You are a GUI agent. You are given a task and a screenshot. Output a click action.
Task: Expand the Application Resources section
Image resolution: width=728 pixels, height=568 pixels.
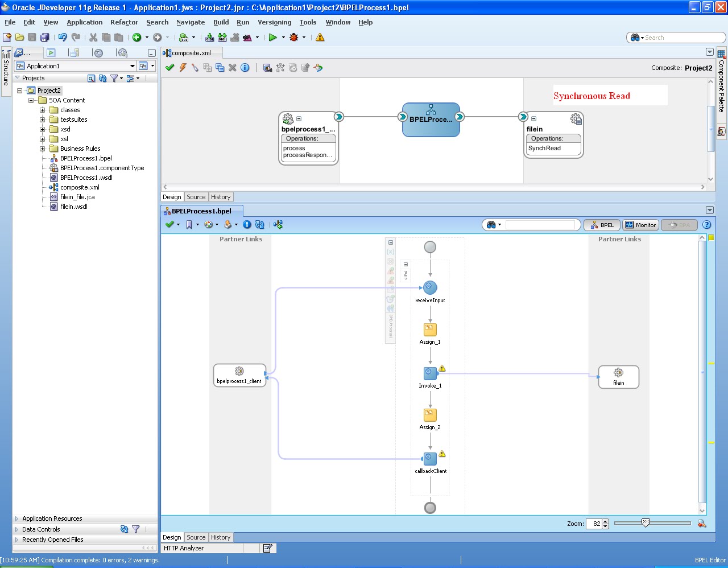coord(16,518)
